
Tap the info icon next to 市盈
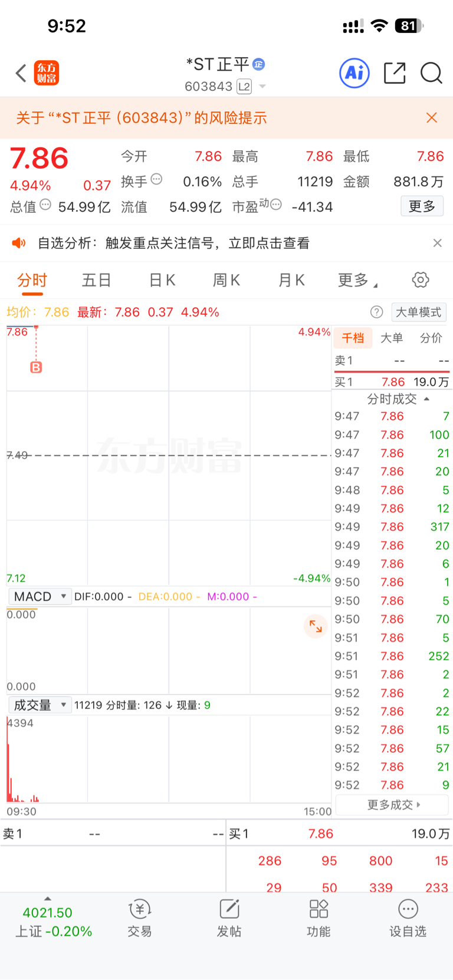(275, 205)
